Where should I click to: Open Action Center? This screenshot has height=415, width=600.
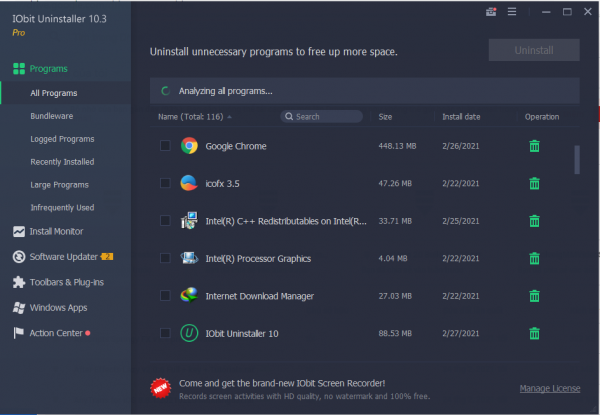56,333
